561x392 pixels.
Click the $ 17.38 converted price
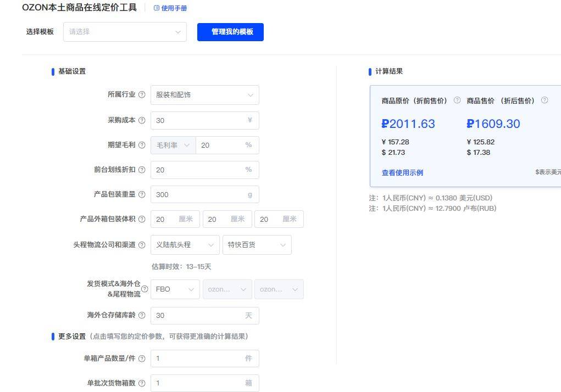pos(479,152)
